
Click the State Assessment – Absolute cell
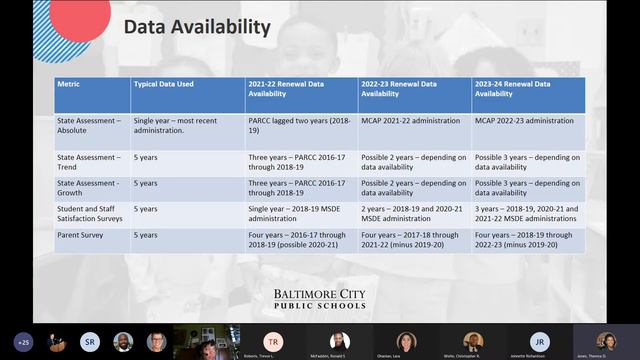point(92,132)
